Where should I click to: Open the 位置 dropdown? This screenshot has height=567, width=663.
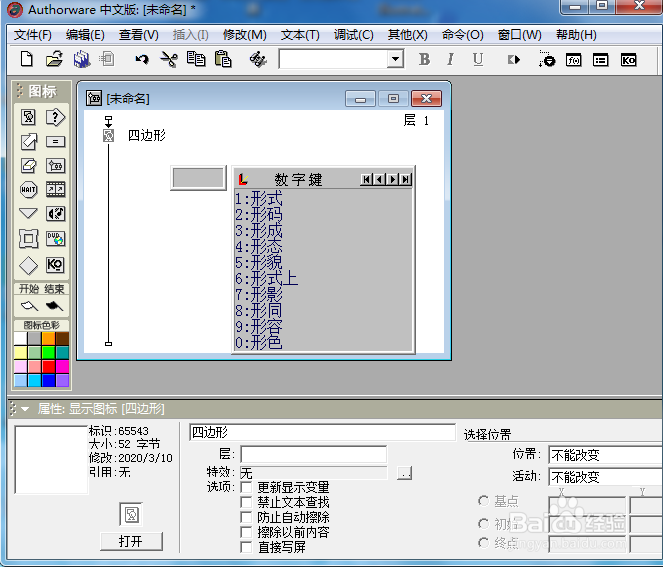click(605, 455)
